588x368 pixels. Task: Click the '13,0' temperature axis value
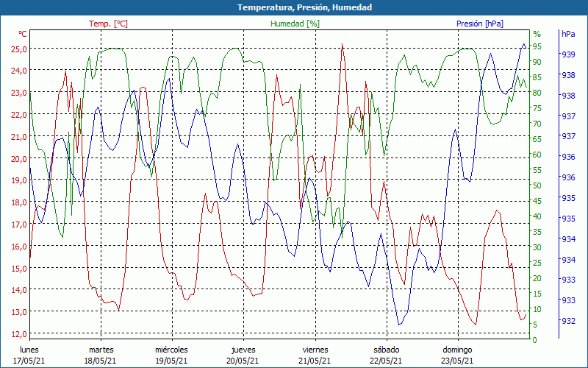coord(19,312)
